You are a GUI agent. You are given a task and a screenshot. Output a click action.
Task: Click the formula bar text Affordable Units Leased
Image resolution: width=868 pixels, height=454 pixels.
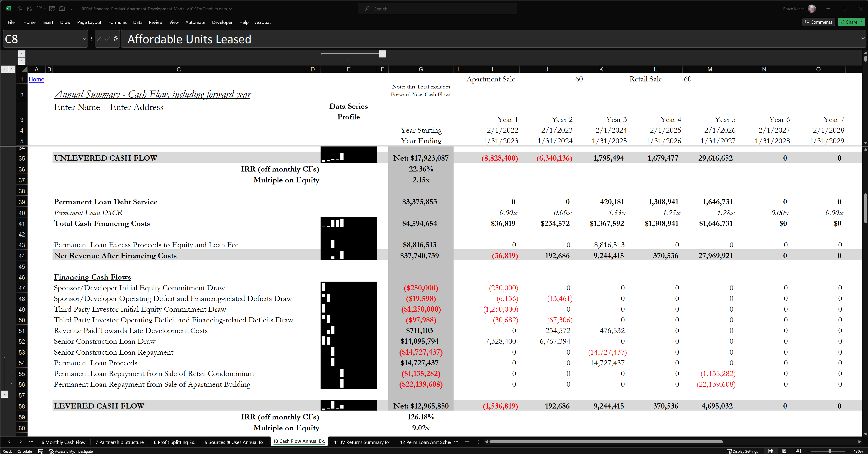tap(189, 39)
